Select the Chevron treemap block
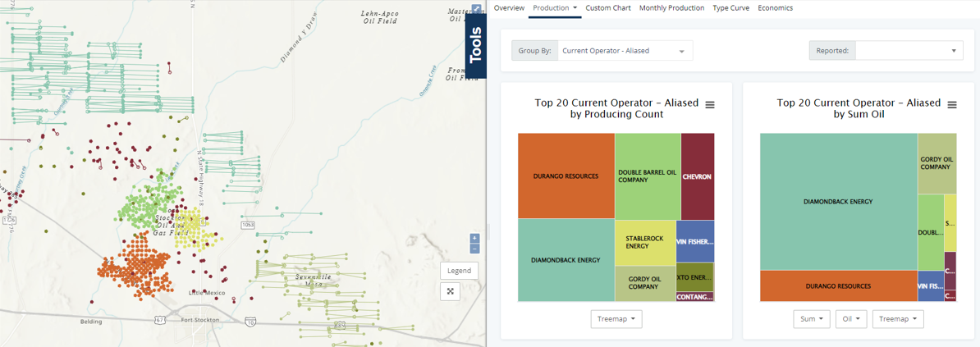The width and height of the screenshot is (980, 347). [x=698, y=176]
